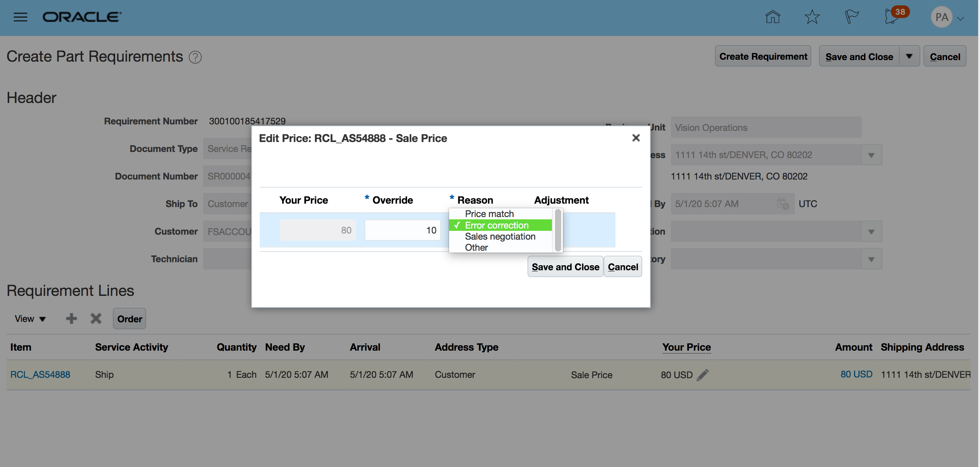
Task: Close the Edit Price dialog
Action: (636, 138)
